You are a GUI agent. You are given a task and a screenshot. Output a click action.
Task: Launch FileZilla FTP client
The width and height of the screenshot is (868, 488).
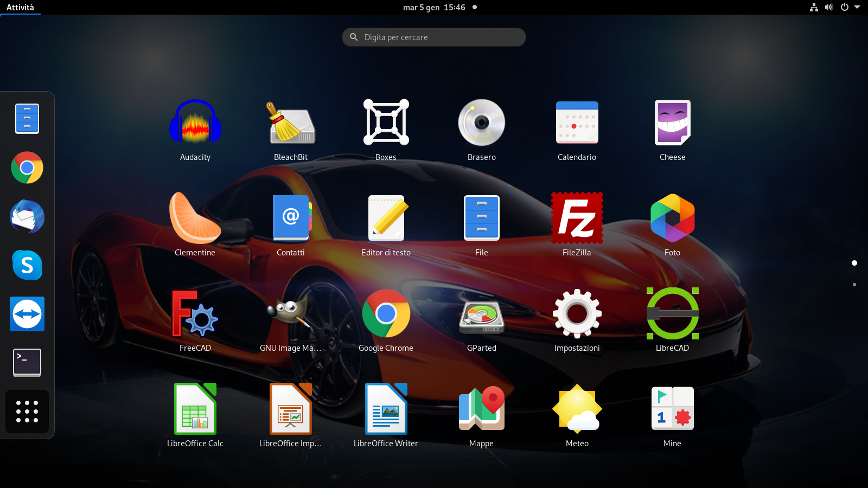pos(577,225)
